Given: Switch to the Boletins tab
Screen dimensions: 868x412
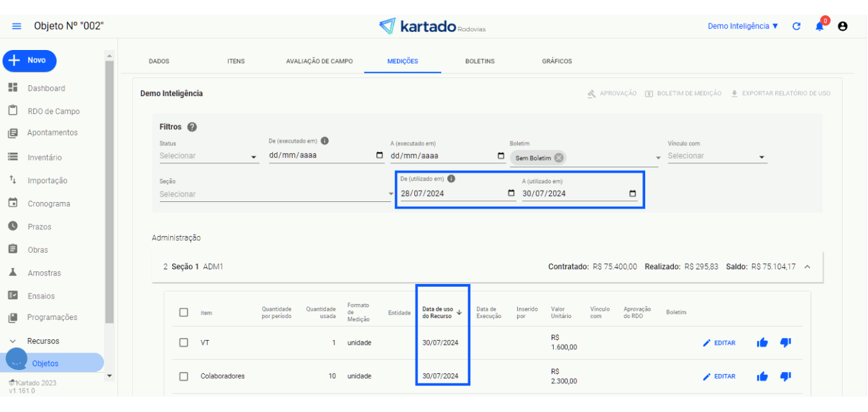Looking at the screenshot, I should (480, 61).
